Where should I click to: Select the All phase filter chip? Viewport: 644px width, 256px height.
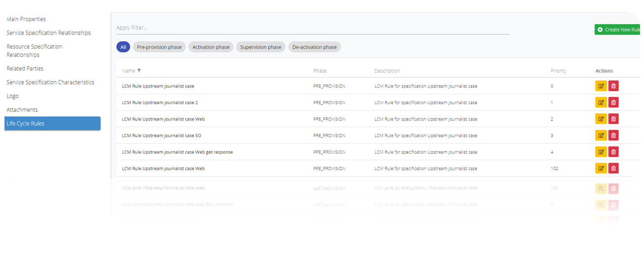(x=123, y=47)
